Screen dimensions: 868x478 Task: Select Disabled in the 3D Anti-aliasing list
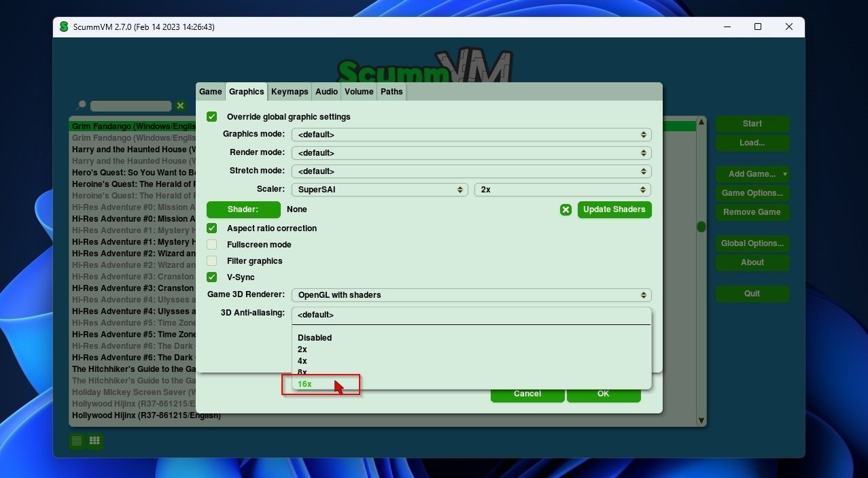coord(472,338)
